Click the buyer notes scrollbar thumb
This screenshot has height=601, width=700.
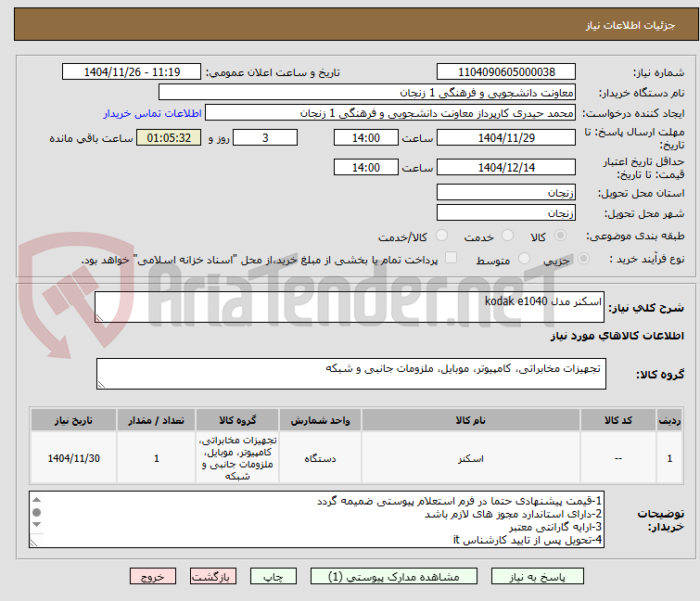pyautogui.click(x=36, y=512)
